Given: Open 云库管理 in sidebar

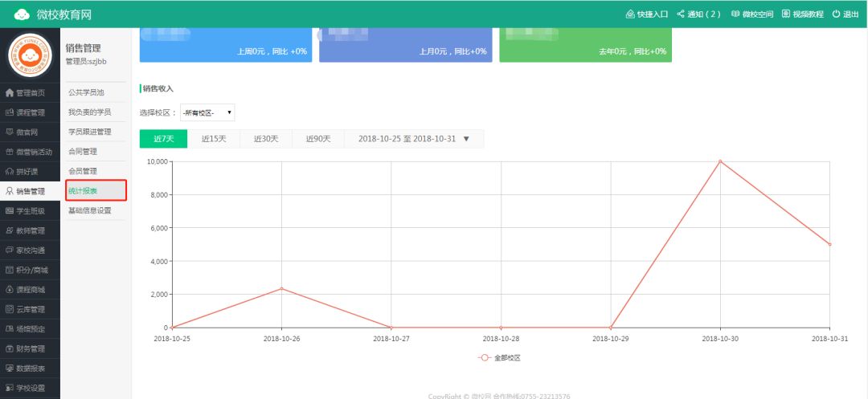Looking at the screenshot, I should click(x=30, y=309).
